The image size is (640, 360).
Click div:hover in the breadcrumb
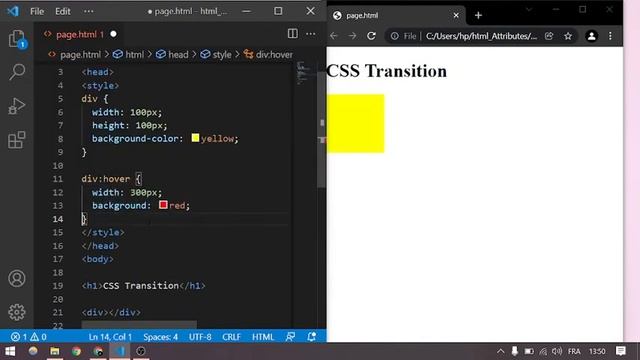click(268, 55)
